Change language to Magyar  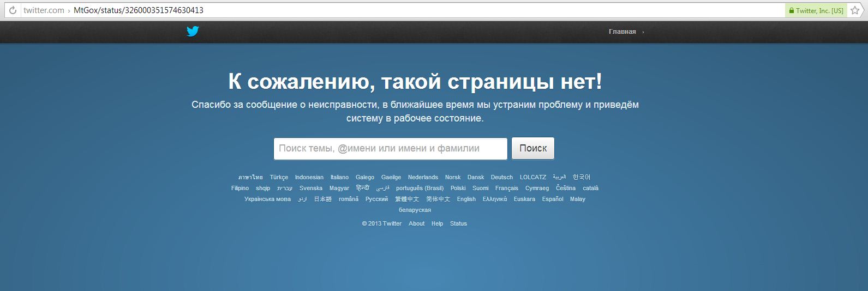339,188
